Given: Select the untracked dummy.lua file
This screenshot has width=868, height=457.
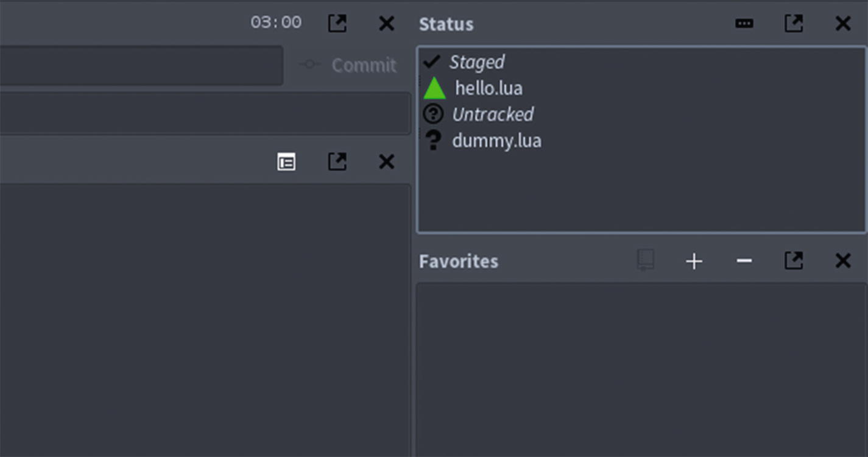Looking at the screenshot, I should 496,141.
